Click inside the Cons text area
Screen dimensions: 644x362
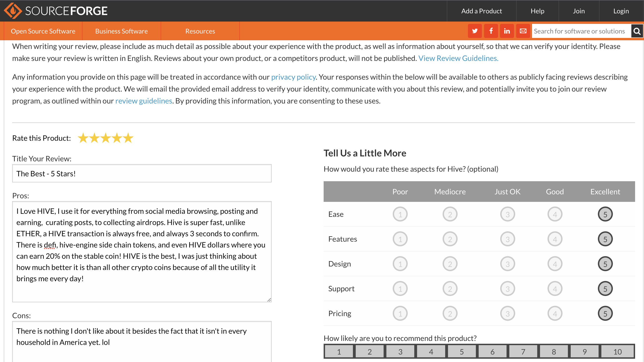pos(142,341)
